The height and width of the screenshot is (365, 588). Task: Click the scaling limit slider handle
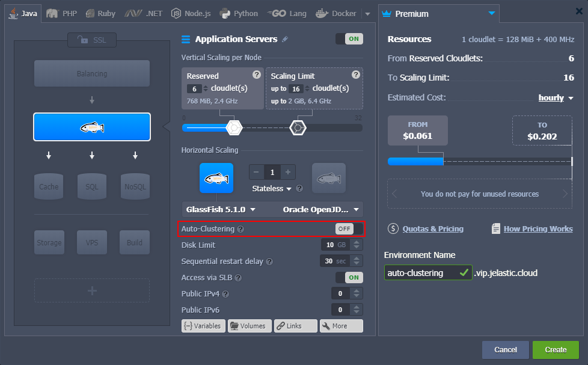click(x=298, y=128)
